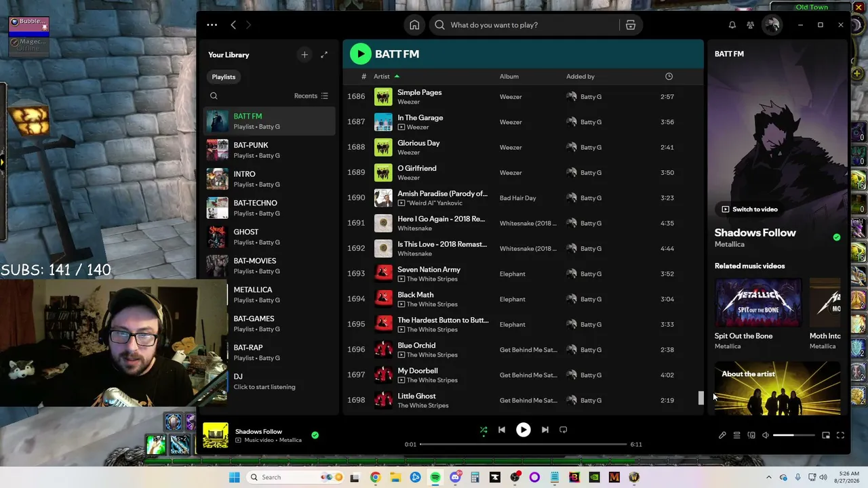Image resolution: width=868 pixels, height=488 pixels.
Task: Open the Spotify three-dots menu
Action: tap(212, 25)
